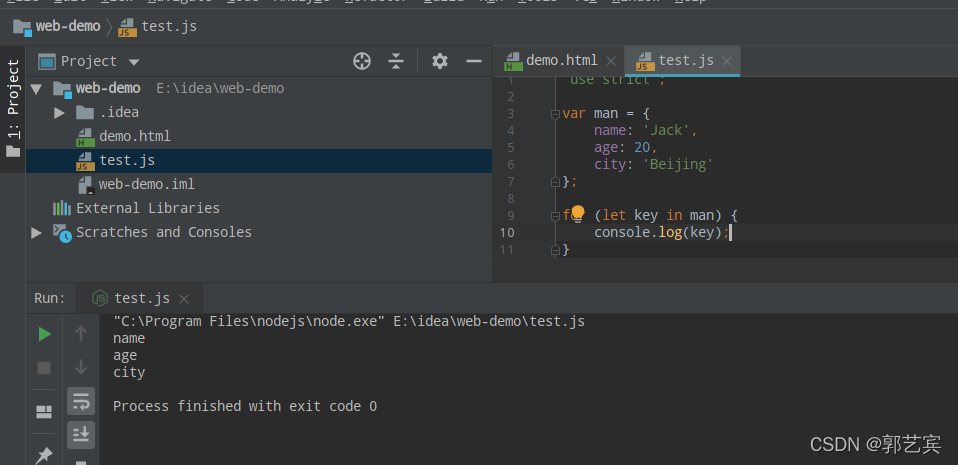Toggle scroll to end in run console
Screen dimensions: 958x465
point(81,434)
